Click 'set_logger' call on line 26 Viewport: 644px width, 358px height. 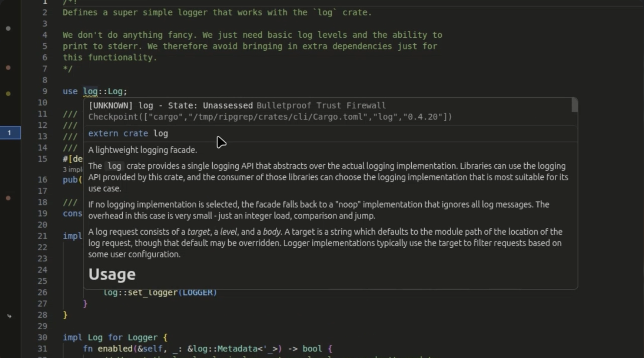pyautogui.click(x=152, y=292)
